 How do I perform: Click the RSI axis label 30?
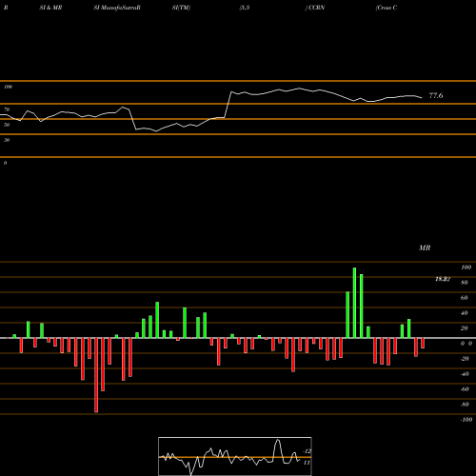click(x=7, y=140)
